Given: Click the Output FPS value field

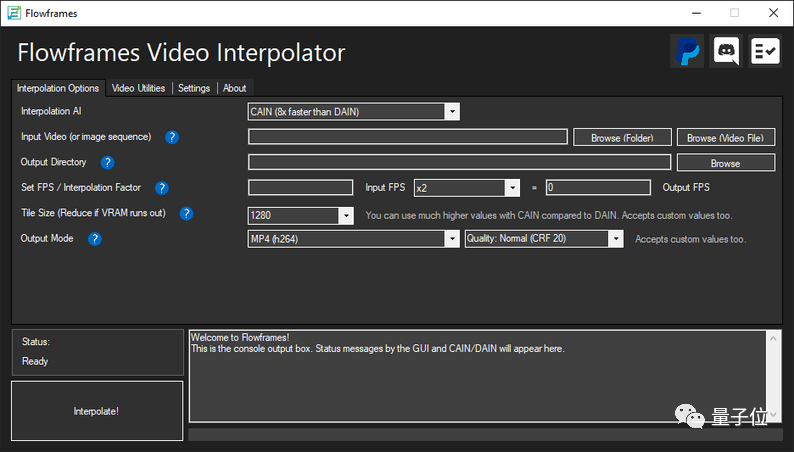Looking at the screenshot, I should (x=598, y=187).
